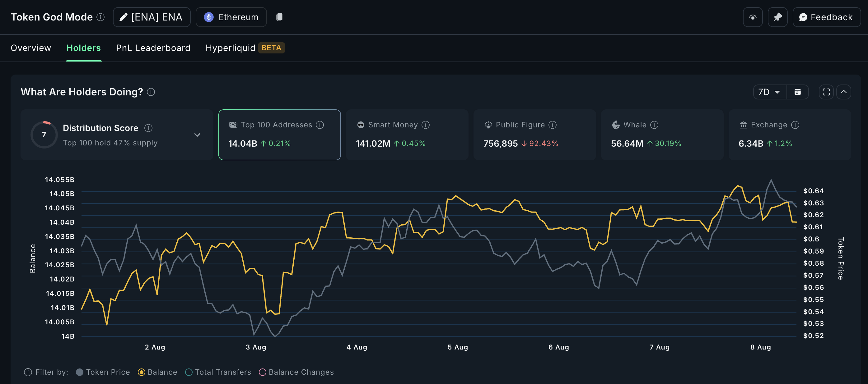
Task: Click info icon beside Smart Money
Action: pyautogui.click(x=426, y=125)
